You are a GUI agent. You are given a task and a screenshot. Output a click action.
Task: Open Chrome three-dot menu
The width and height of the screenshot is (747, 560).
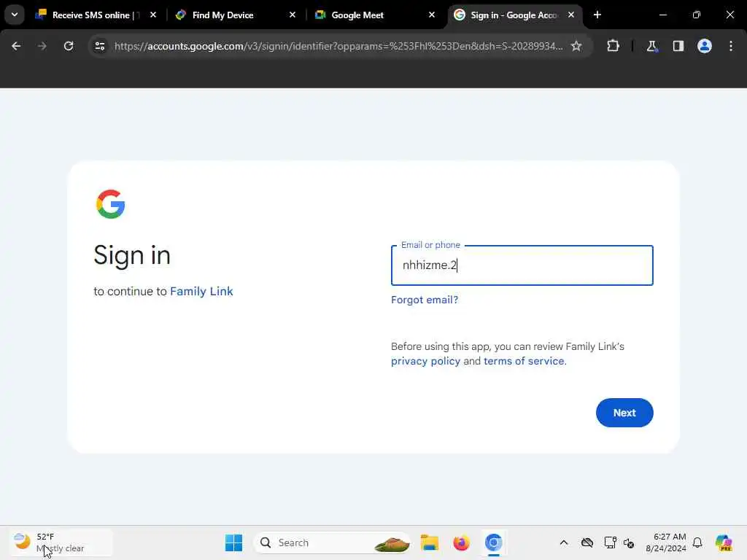click(731, 46)
